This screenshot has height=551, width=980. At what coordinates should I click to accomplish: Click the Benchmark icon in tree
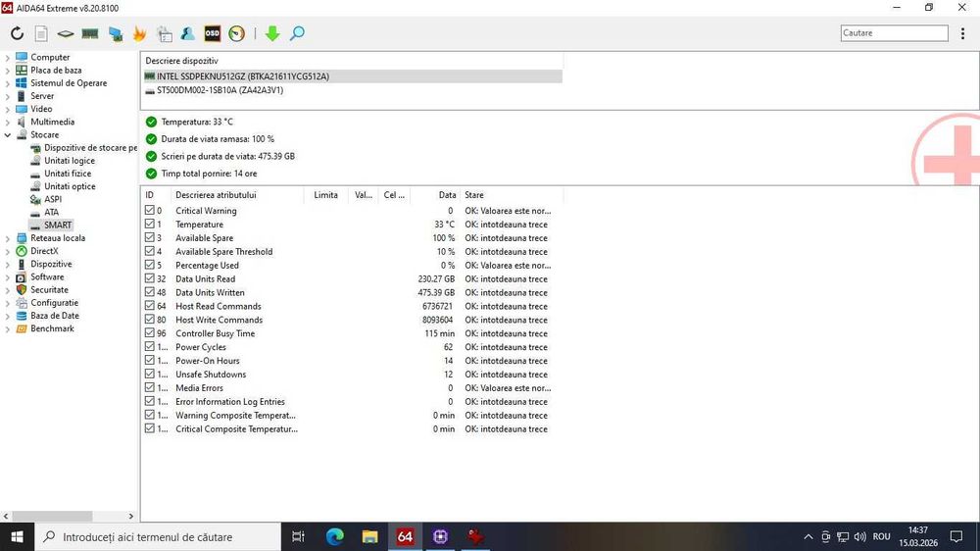[22, 328]
